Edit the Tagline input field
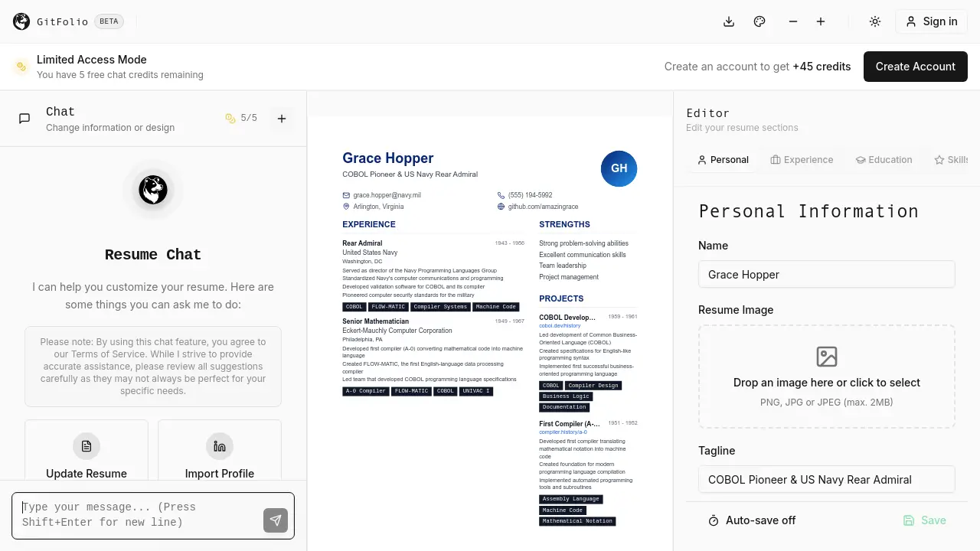The image size is (980, 551). [827, 480]
